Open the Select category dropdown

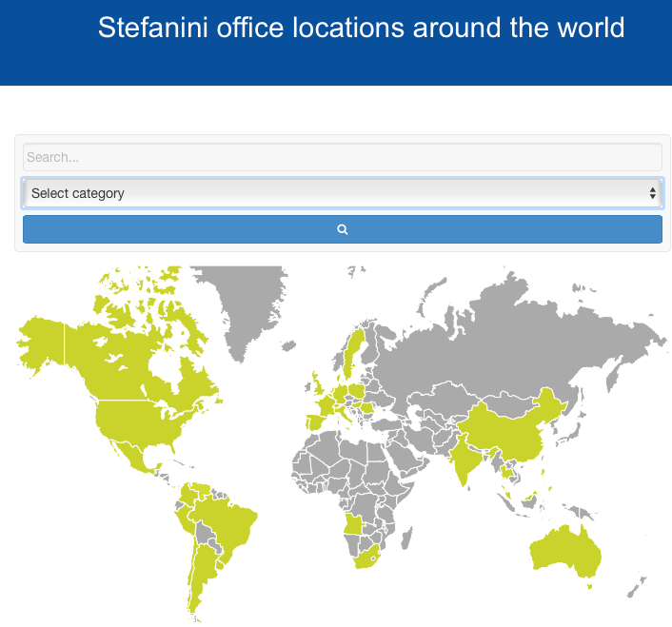pos(342,193)
